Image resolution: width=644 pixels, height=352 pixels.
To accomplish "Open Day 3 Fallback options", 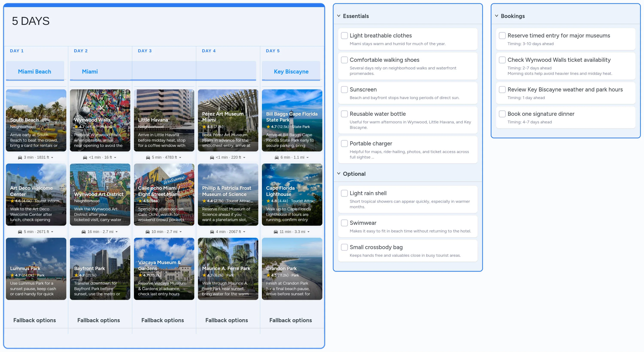I will tap(163, 320).
